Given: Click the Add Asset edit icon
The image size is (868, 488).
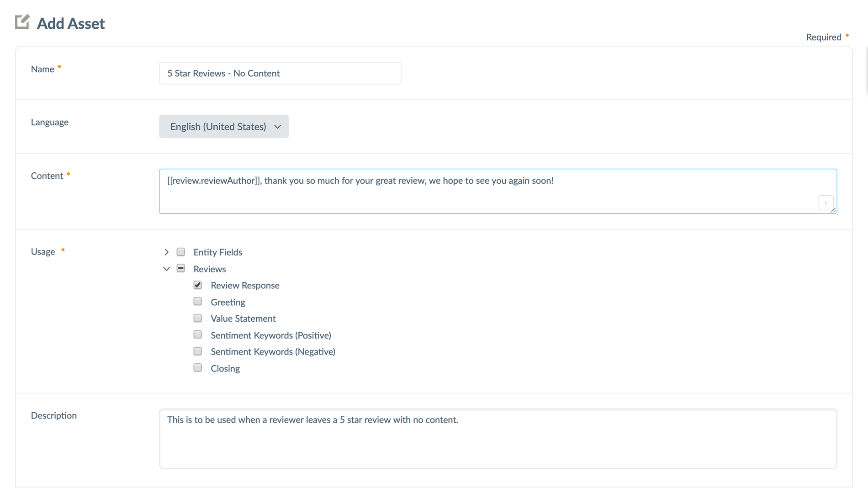Looking at the screenshot, I should click(x=22, y=22).
